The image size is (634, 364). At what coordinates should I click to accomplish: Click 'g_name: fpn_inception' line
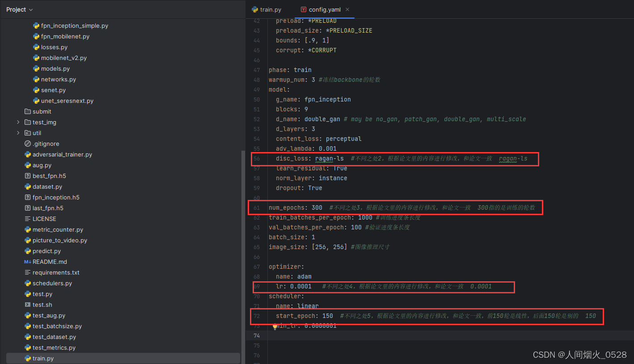pos(313,99)
